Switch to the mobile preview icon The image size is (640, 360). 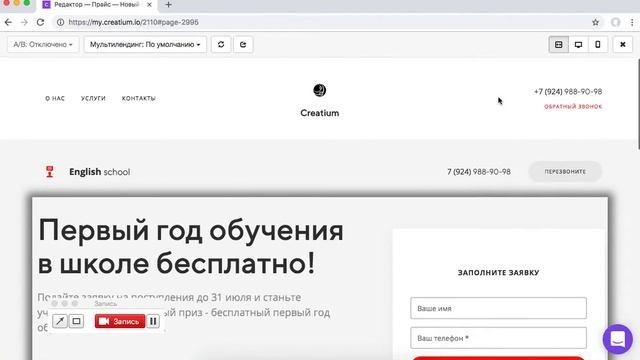click(598, 44)
